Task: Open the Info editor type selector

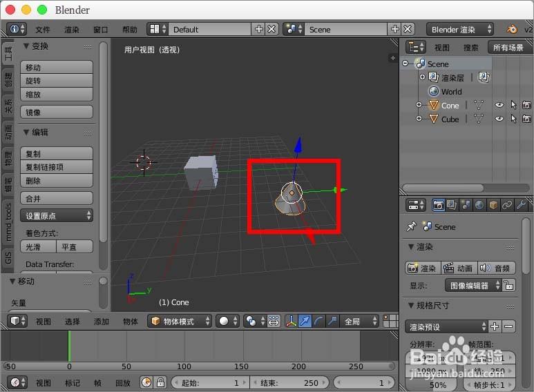Action: (17, 29)
